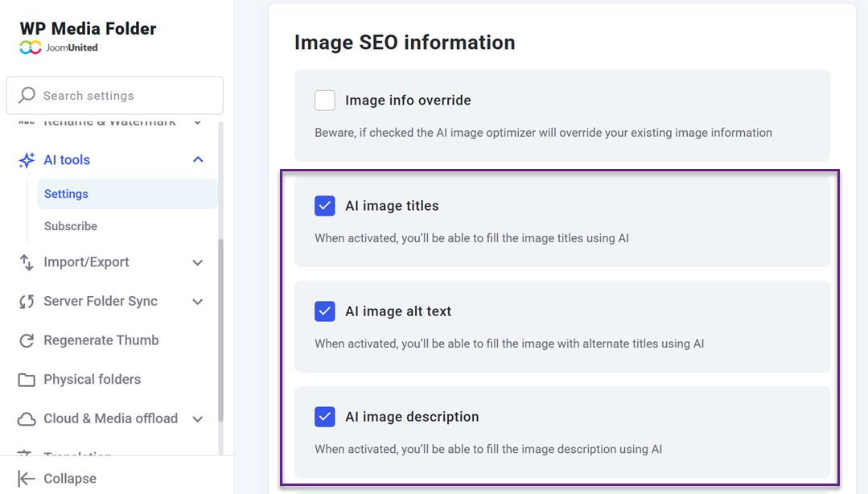
Task: Expand the Import/Export chevron
Action: [x=198, y=262]
